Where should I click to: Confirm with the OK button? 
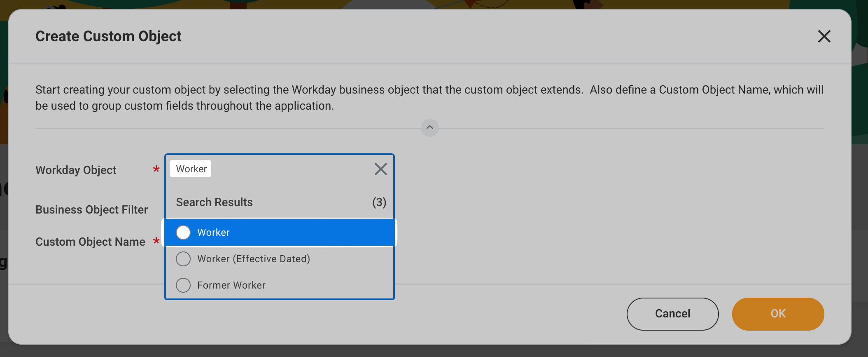(778, 314)
